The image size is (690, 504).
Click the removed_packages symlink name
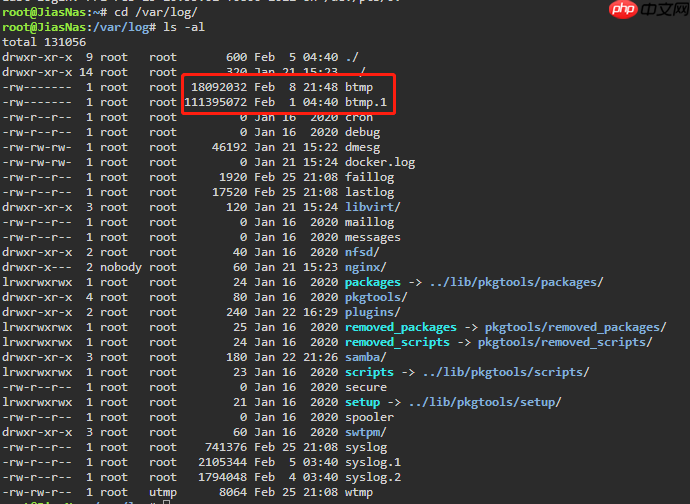[401, 327]
